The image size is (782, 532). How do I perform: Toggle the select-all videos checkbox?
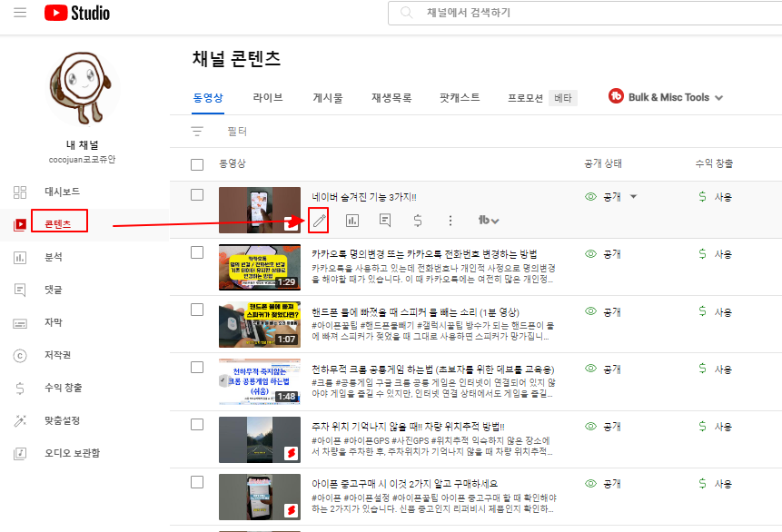197,164
